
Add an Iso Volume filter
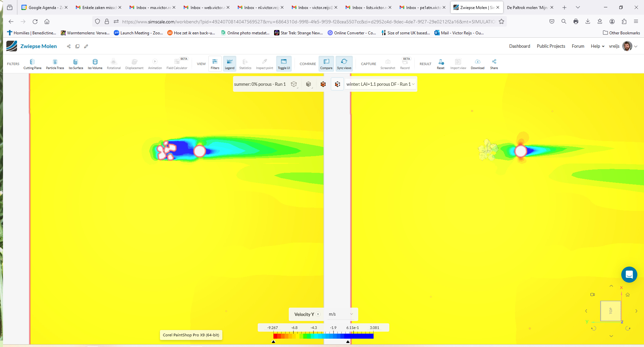tap(95, 63)
